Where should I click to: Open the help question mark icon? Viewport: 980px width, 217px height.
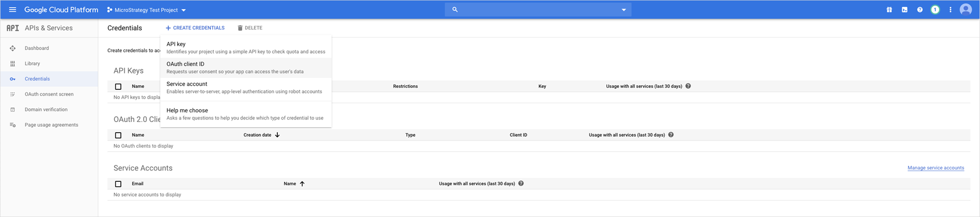point(920,10)
